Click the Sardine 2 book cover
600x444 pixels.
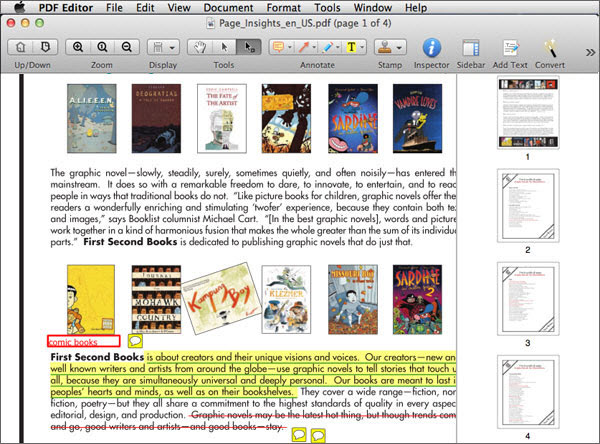click(417, 299)
